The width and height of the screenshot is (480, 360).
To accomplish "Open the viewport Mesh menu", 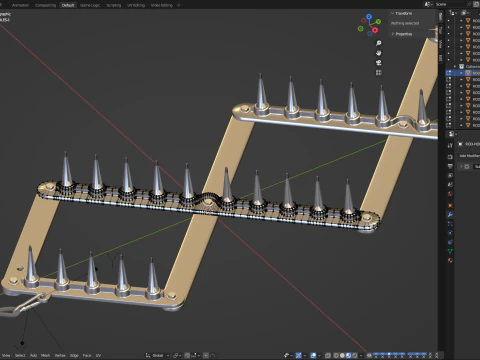I will pyautogui.click(x=45, y=355).
